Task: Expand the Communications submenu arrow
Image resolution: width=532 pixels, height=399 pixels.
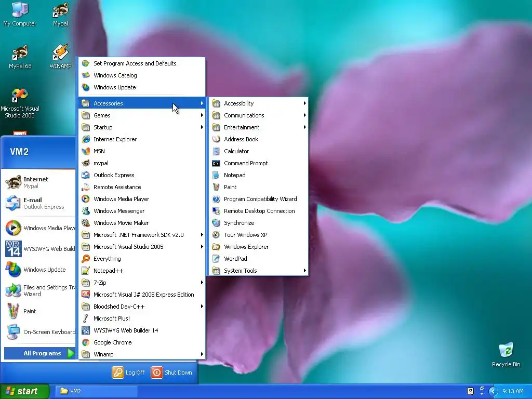Action: (304, 115)
